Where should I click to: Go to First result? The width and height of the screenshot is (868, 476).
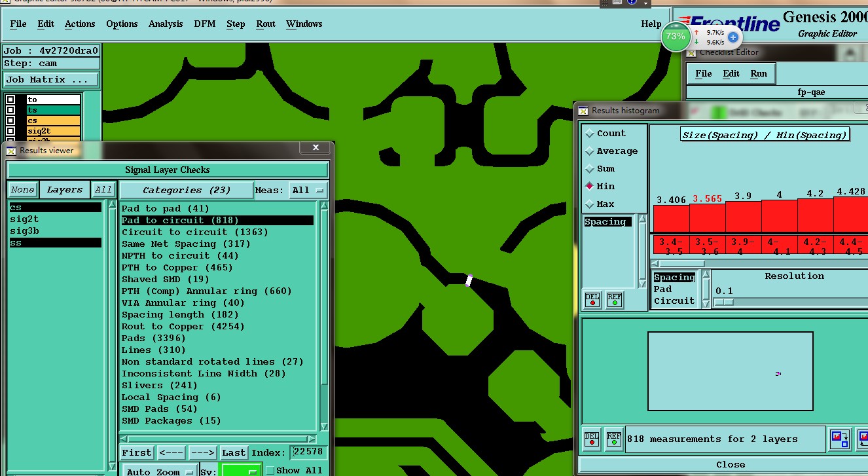point(137,453)
